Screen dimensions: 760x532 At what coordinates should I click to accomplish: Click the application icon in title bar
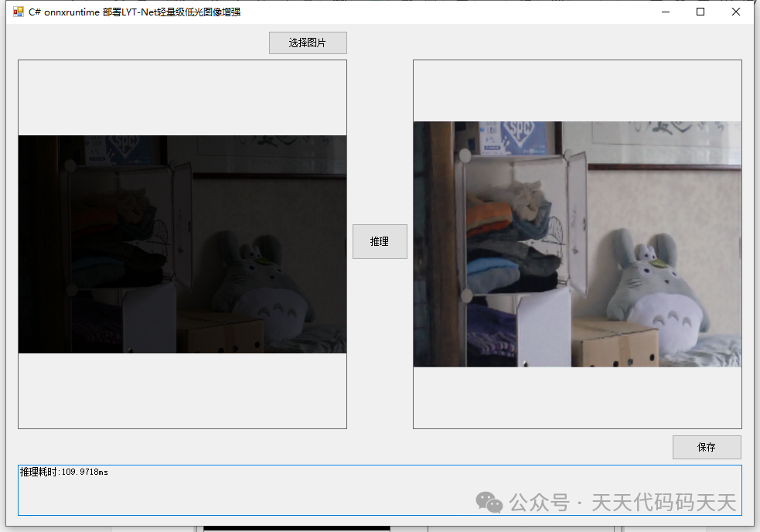(18, 12)
